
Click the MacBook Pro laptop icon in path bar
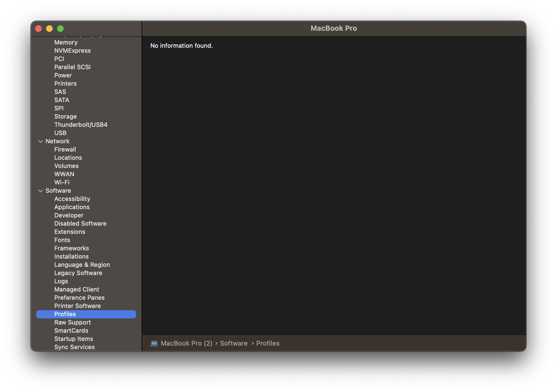tap(154, 343)
